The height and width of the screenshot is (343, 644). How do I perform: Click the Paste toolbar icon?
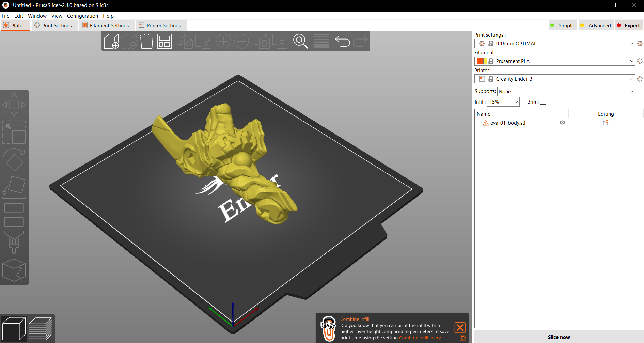tap(203, 42)
